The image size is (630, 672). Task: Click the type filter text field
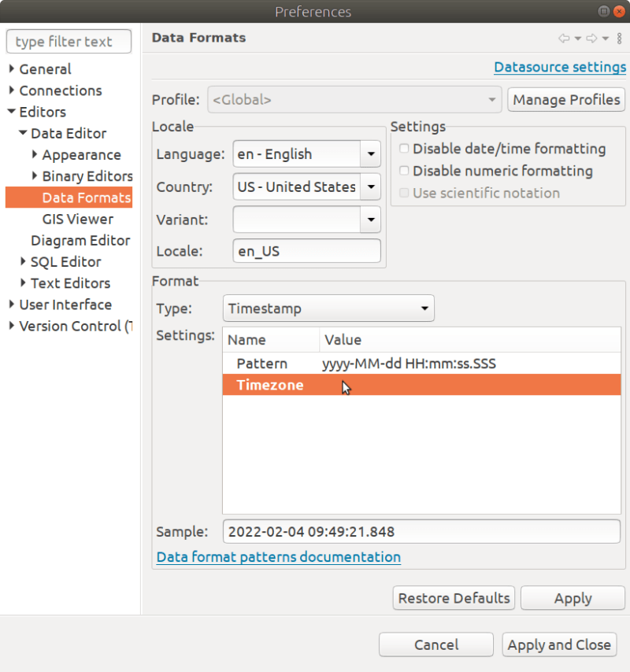tap(69, 41)
